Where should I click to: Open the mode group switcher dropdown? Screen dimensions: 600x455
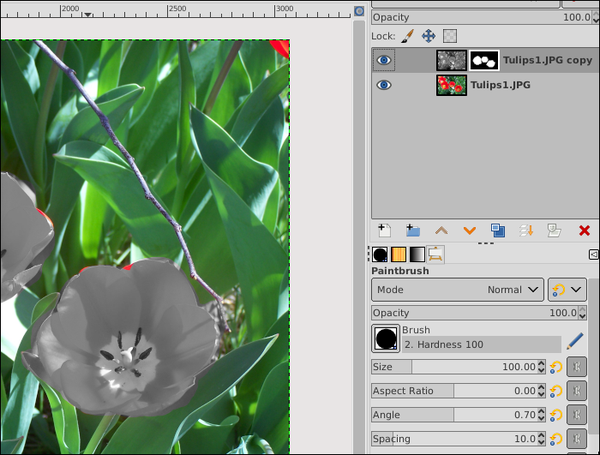[567, 290]
